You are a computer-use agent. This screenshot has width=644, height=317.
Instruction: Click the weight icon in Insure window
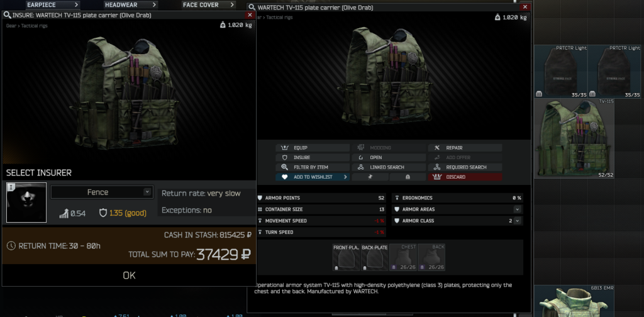tap(223, 25)
